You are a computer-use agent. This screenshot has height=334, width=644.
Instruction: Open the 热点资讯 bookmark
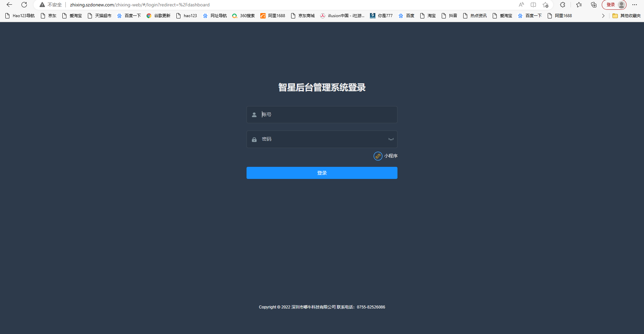[x=475, y=16]
